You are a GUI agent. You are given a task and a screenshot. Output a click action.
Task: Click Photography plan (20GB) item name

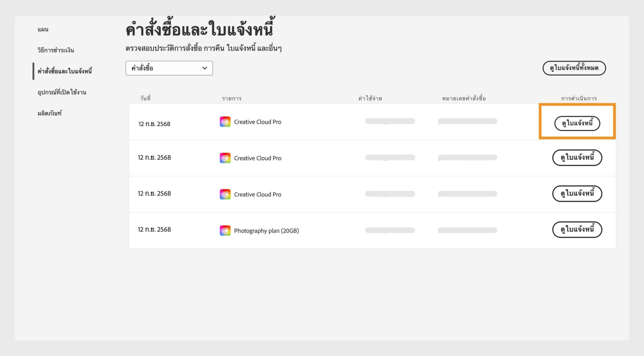(x=266, y=231)
